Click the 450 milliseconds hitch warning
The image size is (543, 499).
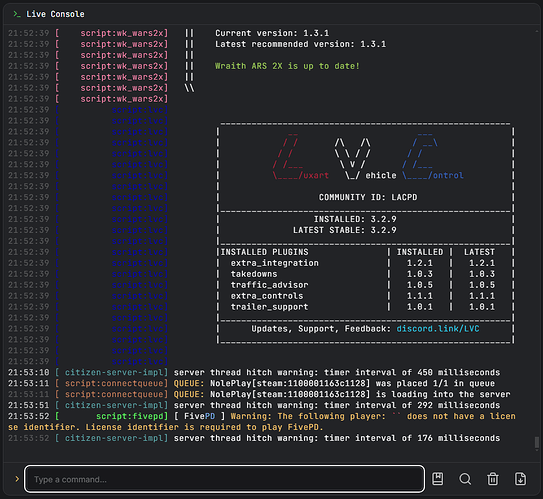[x=254, y=372]
